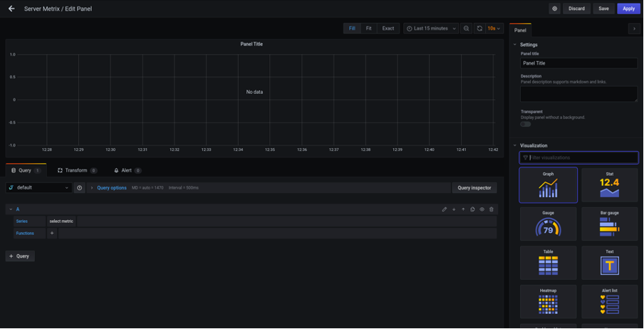Hide query A with the eye icon
This screenshot has width=644, height=329.
pyautogui.click(x=482, y=209)
